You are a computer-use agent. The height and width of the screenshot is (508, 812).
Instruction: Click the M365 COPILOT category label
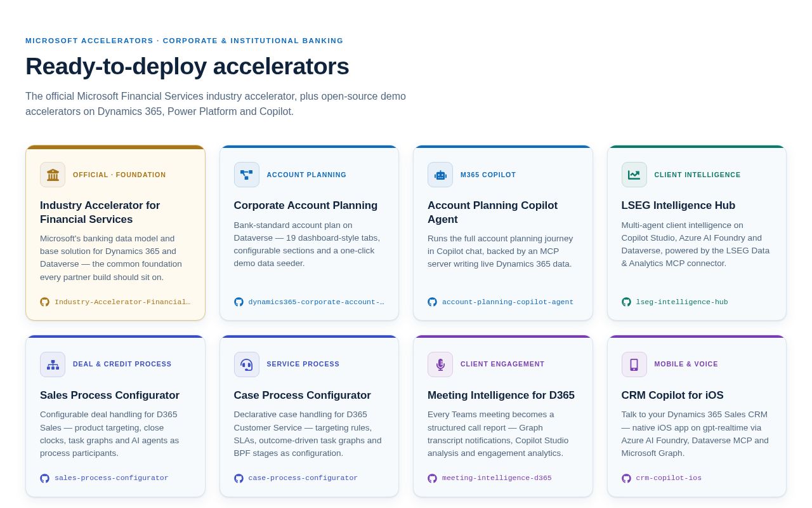click(x=488, y=175)
